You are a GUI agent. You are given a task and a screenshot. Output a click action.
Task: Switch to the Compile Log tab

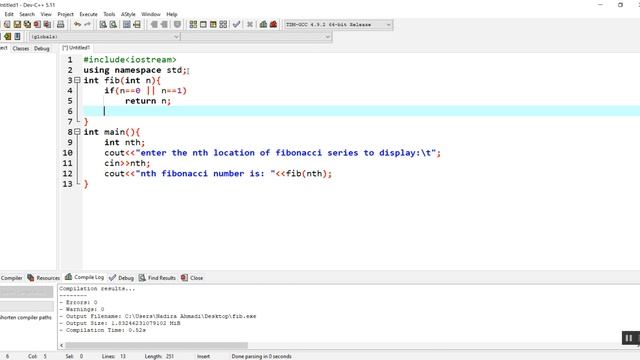tap(84, 277)
